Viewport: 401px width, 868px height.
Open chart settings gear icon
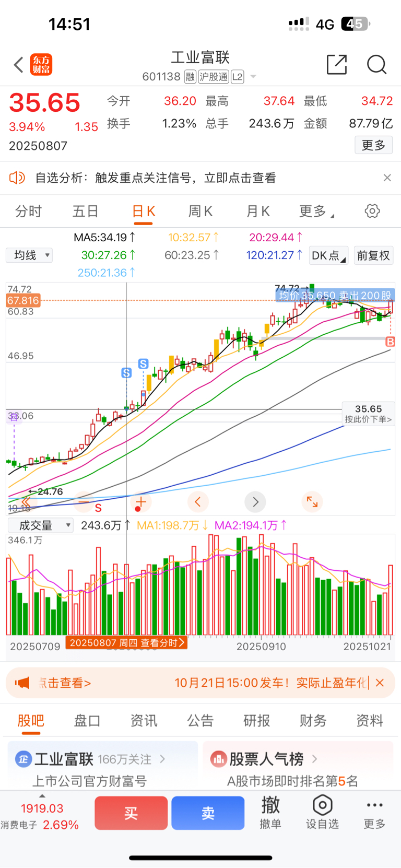[372, 211]
